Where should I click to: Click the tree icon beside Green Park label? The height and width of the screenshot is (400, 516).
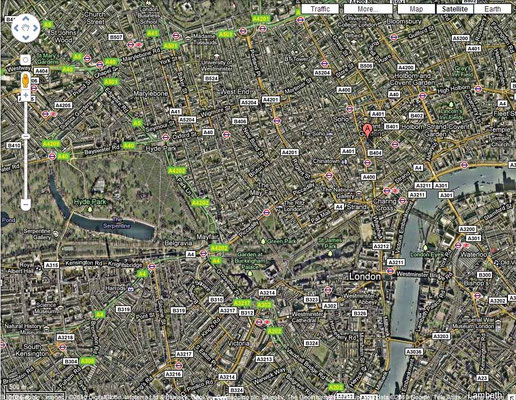tap(263, 241)
